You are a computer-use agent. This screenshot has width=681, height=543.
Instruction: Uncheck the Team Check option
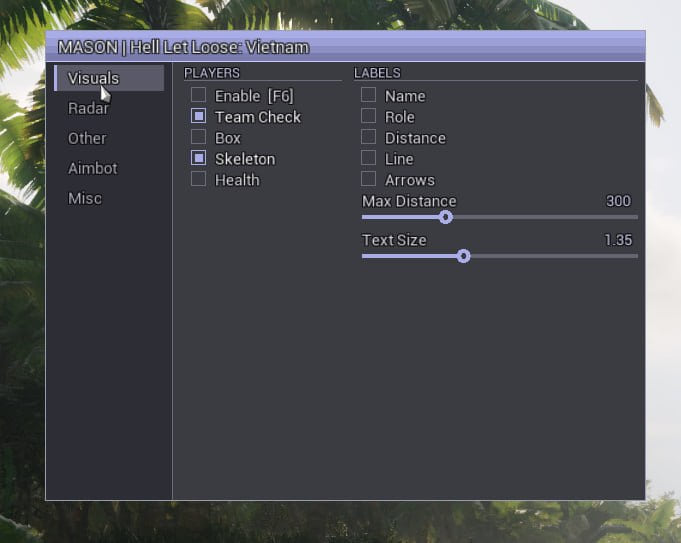coord(198,116)
